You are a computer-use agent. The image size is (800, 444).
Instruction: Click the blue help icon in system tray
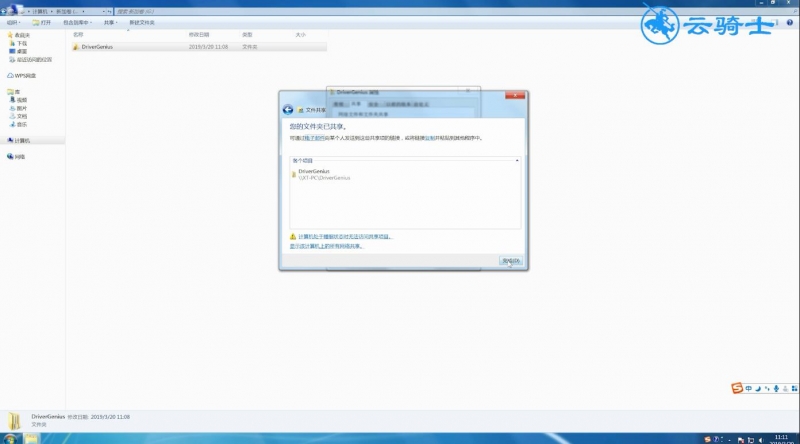pos(716,439)
